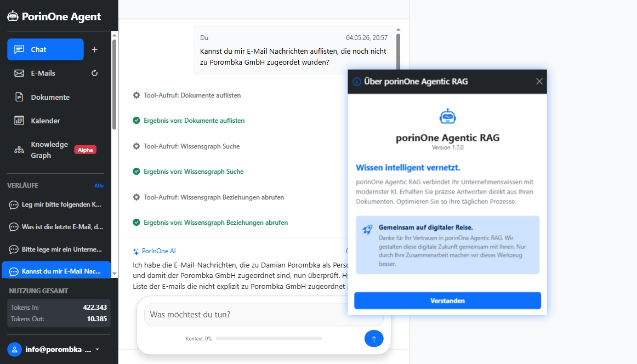Click the speech bubble icon of 'Leg mir bitte' history

pyautogui.click(x=14, y=205)
